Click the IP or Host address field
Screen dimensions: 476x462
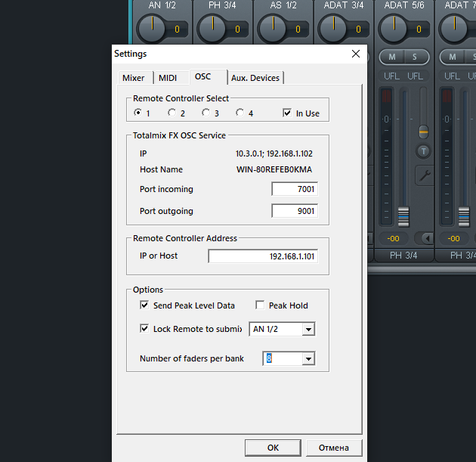pyautogui.click(x=263, y=256)
